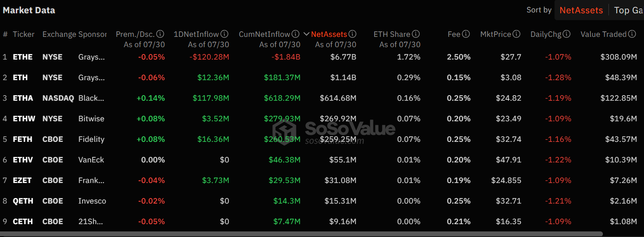Open the EZET ticker row
The height and width of the screenshot is (237, 644).
pyautogui.click(x=22, y=180)
